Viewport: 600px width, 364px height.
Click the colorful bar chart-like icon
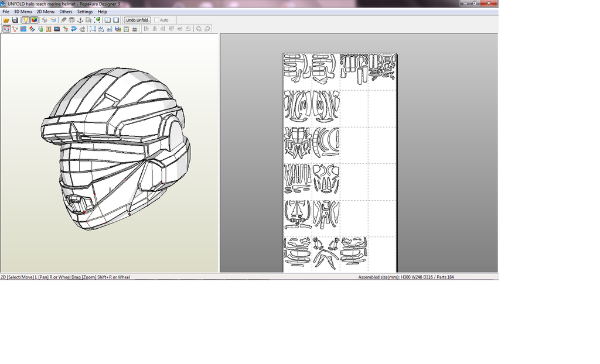pos(118,29)
